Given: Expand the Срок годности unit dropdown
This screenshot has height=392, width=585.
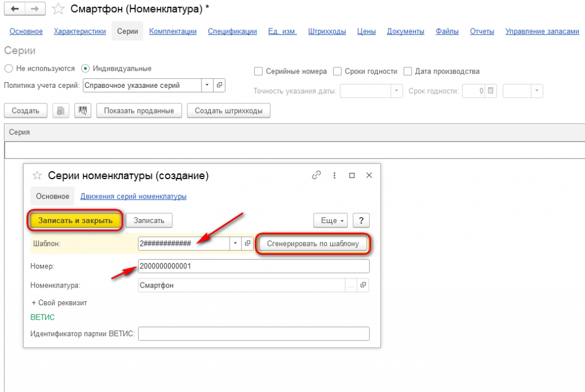Looking at the screenshot, I should coord(537,91).
